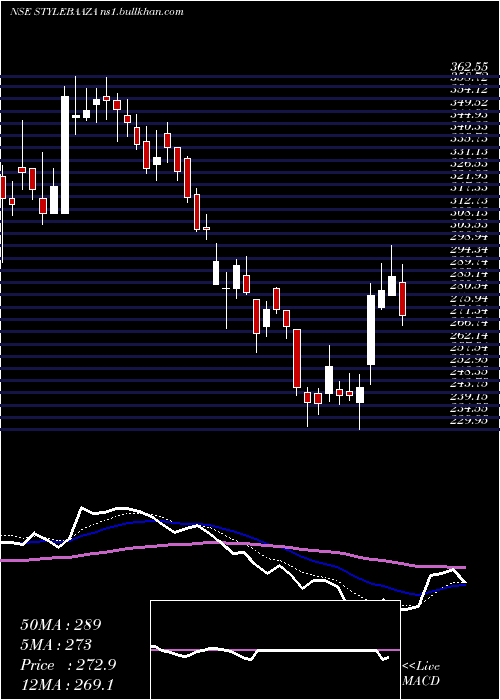500x700 pixels.
Task: Click the tallest white candlestick in the chart
Action: pos(65,155)
